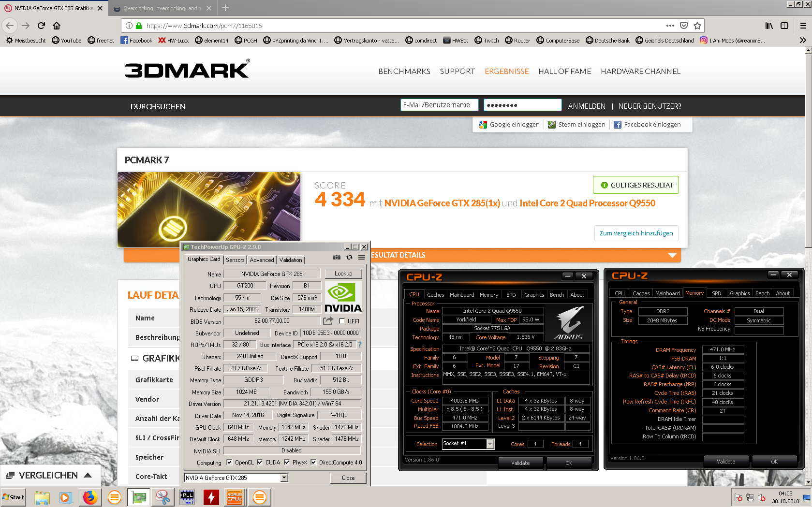This screenshot has width=812, height=507.
Task: Click Pocket save icon in address bar
Action: coord(683,26)
